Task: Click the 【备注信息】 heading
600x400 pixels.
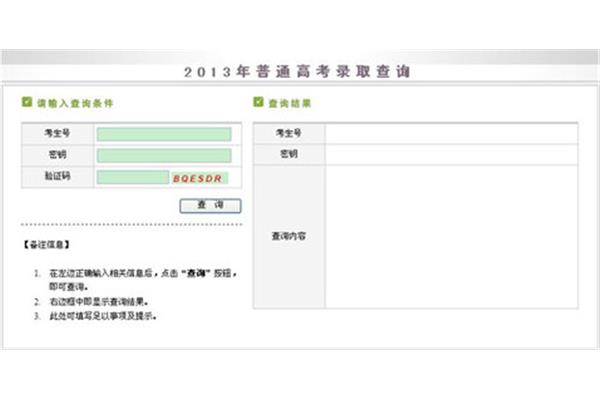Action: pos(46,245)
